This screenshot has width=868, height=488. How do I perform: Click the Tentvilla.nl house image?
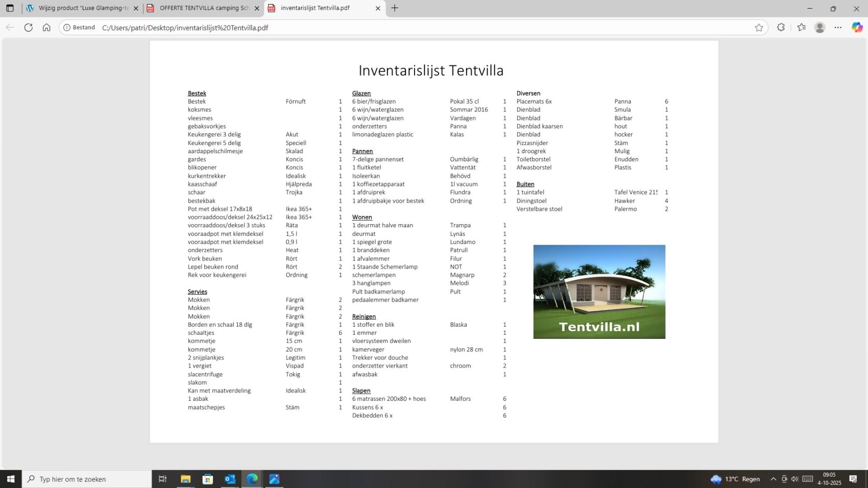tap(599, 291)
